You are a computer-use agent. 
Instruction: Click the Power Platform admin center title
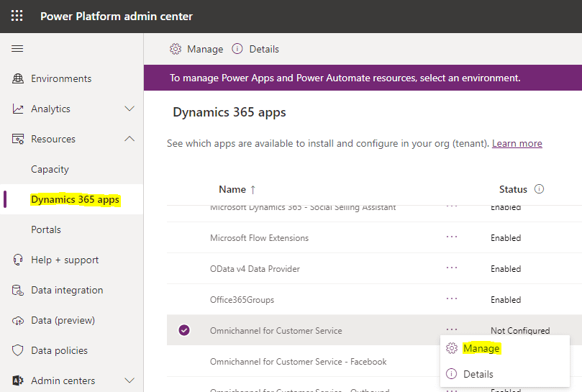click(x=117, y=17)
